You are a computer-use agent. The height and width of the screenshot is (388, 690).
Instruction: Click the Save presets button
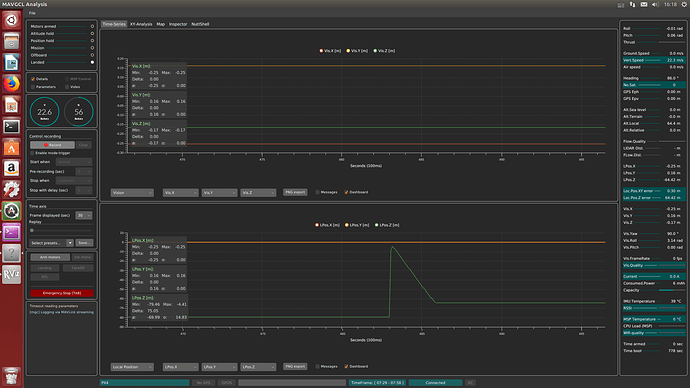[84, 243]
